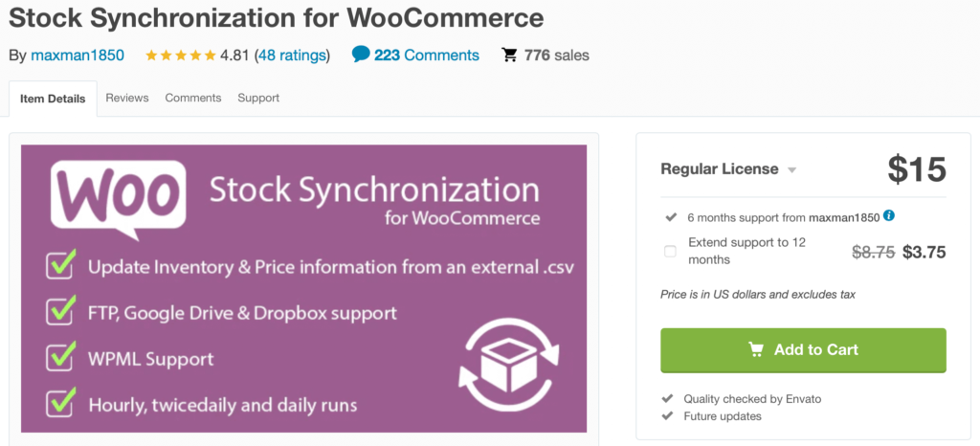Click the checkbox graphic beside WPML Support
The width and height of the screenshot is (980, 446).
[61, 356]
